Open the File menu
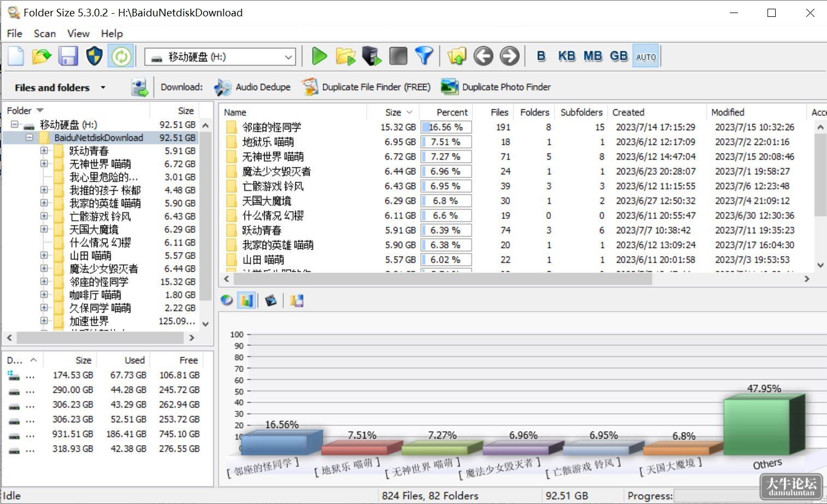This screenshot has width=827, height=504. (x=14, y=33)
